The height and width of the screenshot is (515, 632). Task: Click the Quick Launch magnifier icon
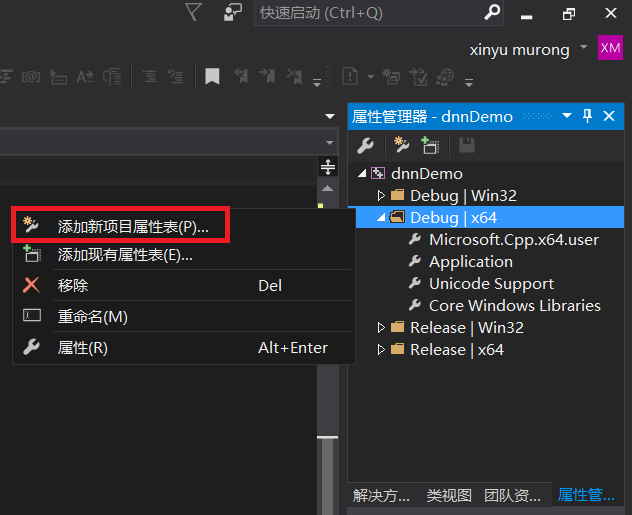(x=492, y=12)
